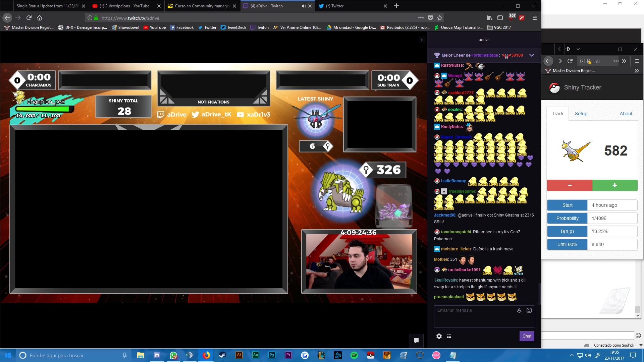The height and width of the screenshot is (362, 644).
Task: Increase the shiny counter with plus button
Action: tap(615, 185)
